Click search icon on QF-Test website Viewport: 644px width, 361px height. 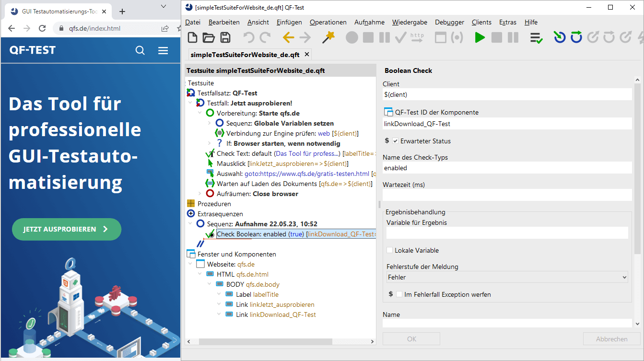140,50
